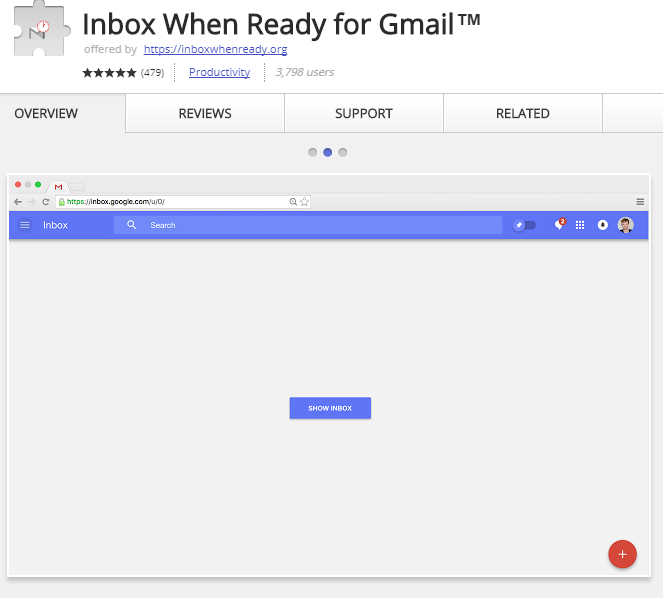
Task: Toggle the pinned items switch
Action: 524,225
